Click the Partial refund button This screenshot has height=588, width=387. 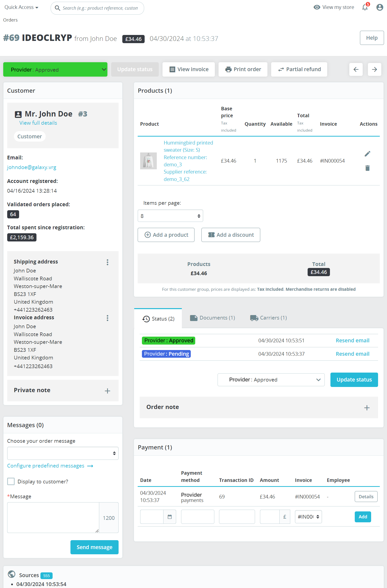[x=299, y=69]
